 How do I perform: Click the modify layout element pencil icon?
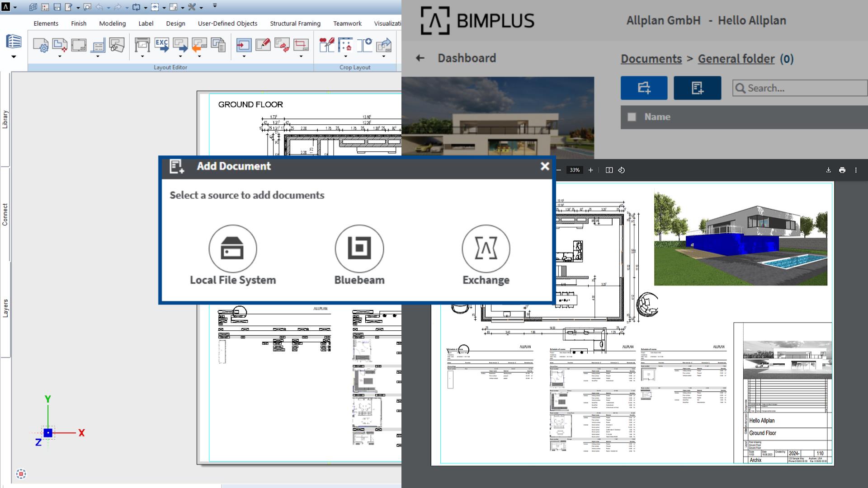(263, 45)
